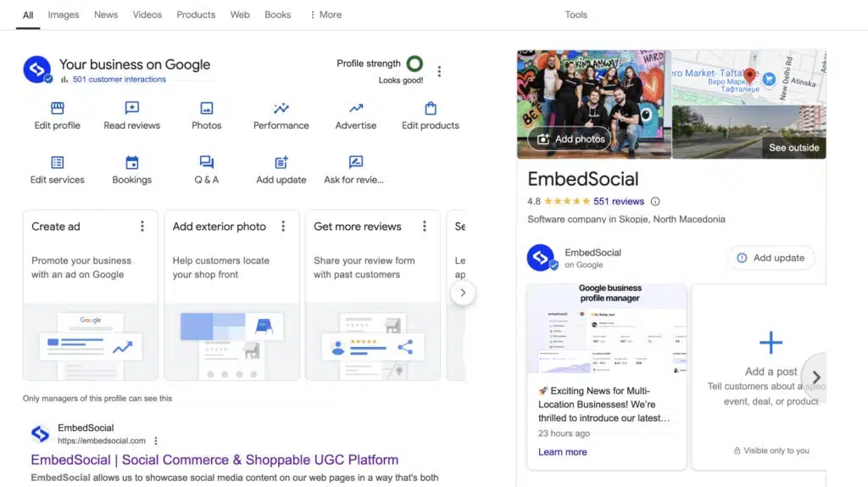Open the Create ad suggestion card
This screenshot has width=868, height=487.
click(90, 295)
